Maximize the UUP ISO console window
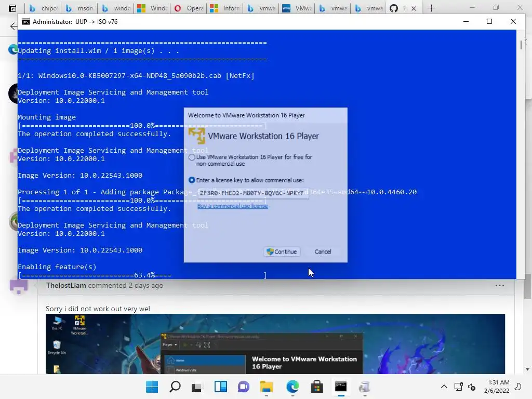This screenshot has height=399, width=532. coord(489,21)
